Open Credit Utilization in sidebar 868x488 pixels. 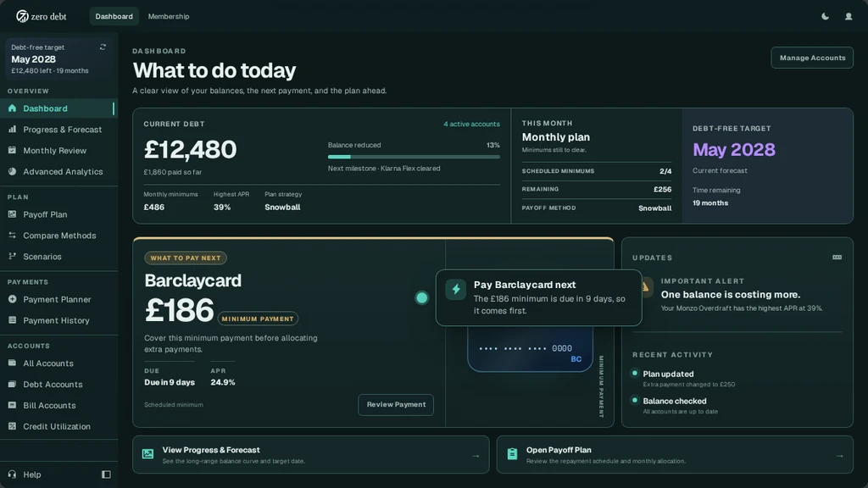58,426
